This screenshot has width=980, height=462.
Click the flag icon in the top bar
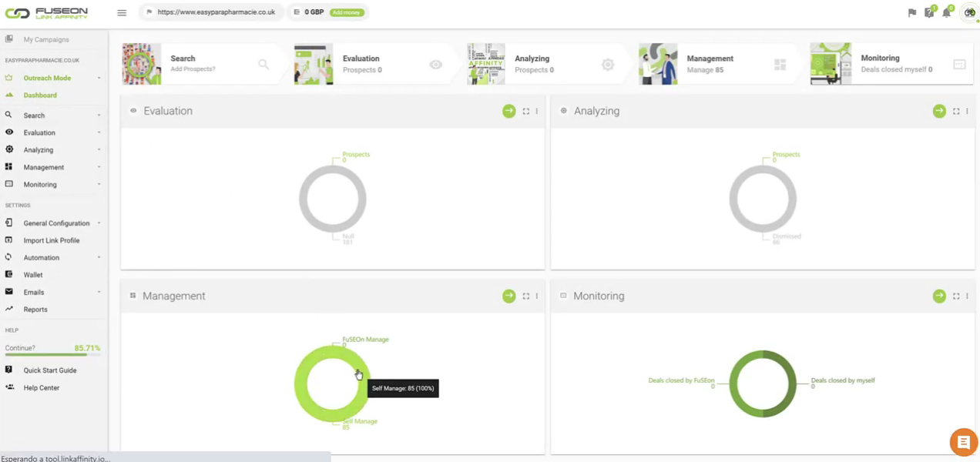[912, 12]
